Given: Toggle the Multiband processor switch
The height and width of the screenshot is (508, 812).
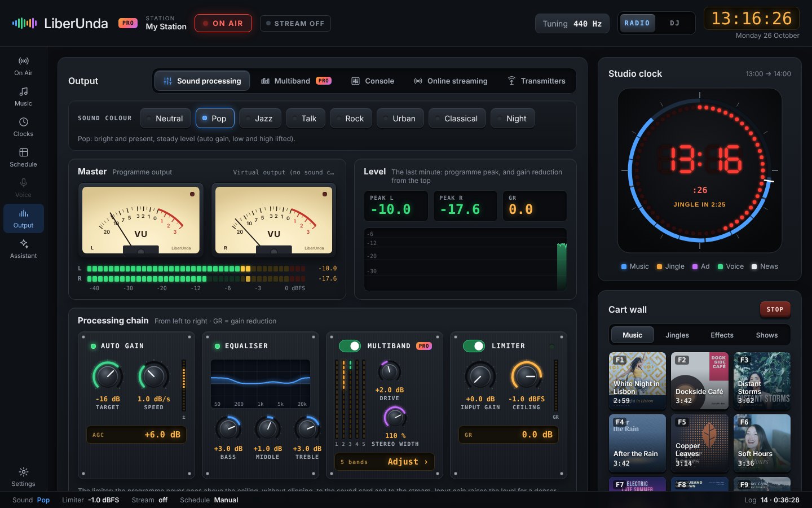Looking at the screenshot, I should [350, 345].
